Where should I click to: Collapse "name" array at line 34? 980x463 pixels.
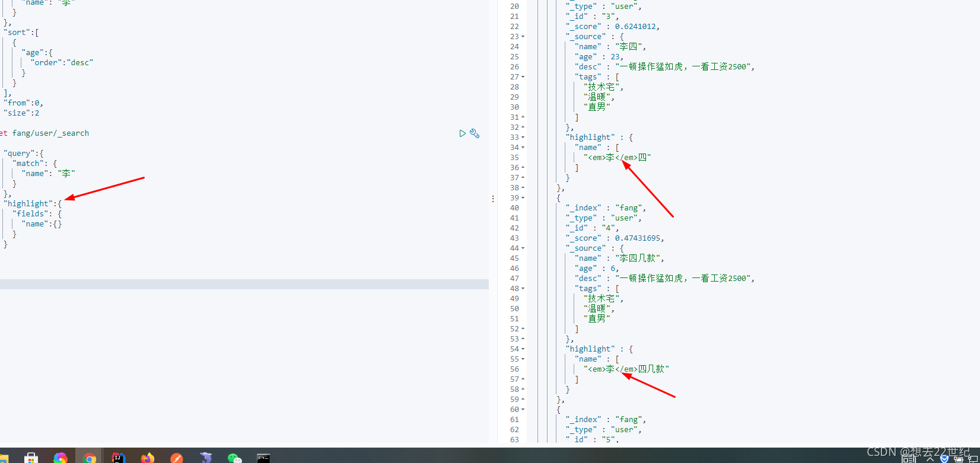[x=523, y=148]
